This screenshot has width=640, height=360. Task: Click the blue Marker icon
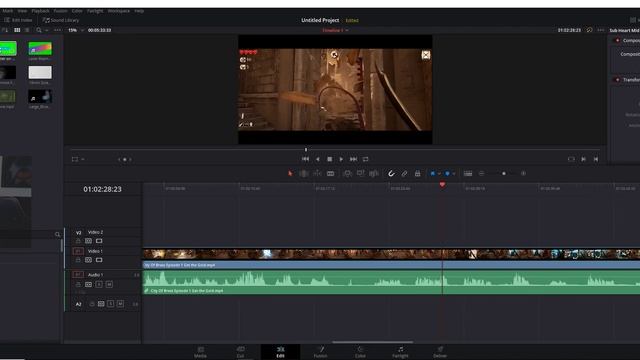(447, 173)
